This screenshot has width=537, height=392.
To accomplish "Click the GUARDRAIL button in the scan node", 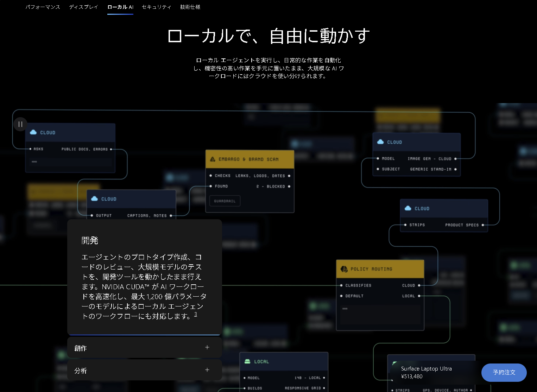I will click(225, 201).
